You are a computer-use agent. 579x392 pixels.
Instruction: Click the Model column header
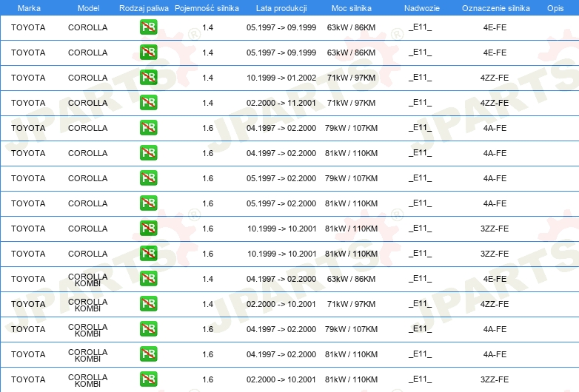[x=88, y=7]
